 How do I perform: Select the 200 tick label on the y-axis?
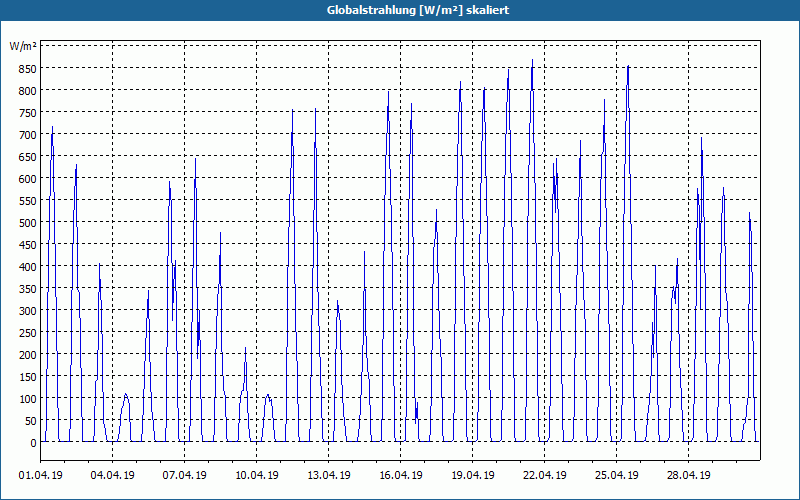click(x=28, y=355)
